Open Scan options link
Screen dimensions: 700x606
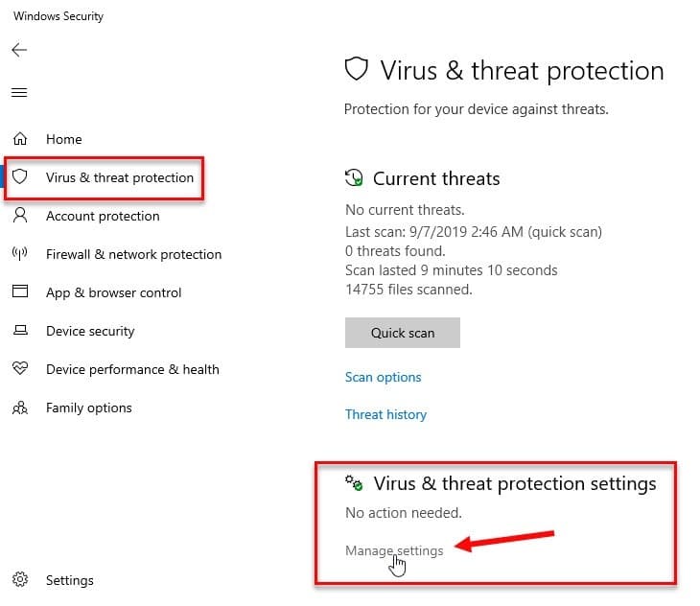[x=383, y=377]
